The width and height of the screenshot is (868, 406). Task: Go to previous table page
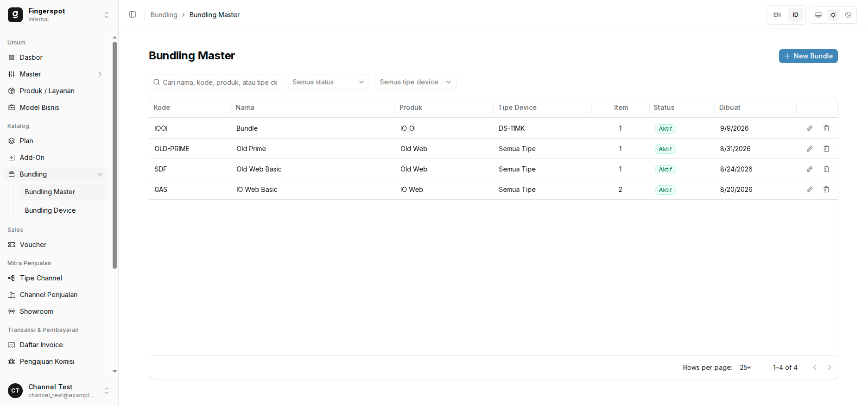coord(815,368)
